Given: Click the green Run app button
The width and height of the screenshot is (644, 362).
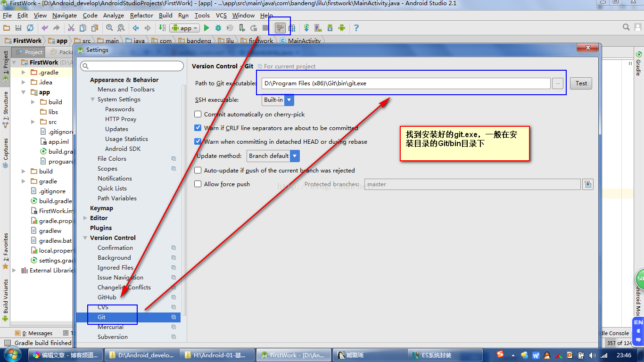Looking at the screenshot, I should [206, 28].
